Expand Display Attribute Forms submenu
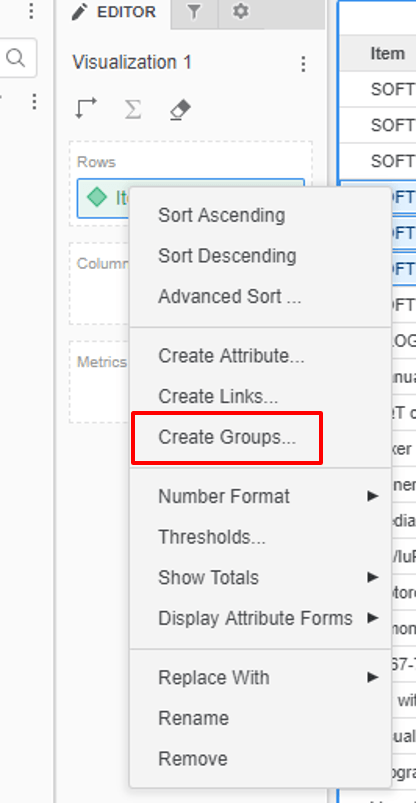This screenshot has height=803, width=416. (261, 618)
